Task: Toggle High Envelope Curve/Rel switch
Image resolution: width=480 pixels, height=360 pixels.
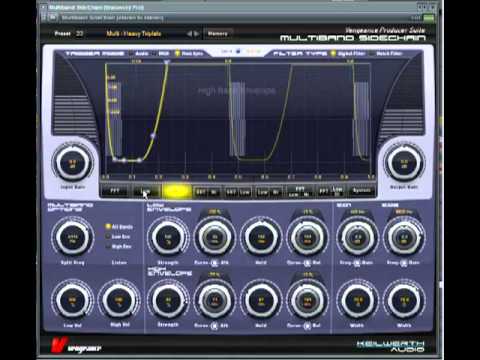Action: (x=307, y=325)
